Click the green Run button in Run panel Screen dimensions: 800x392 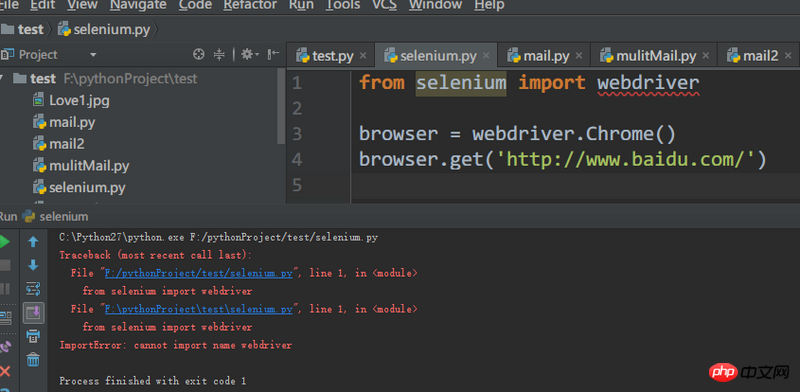click(3, 242)
